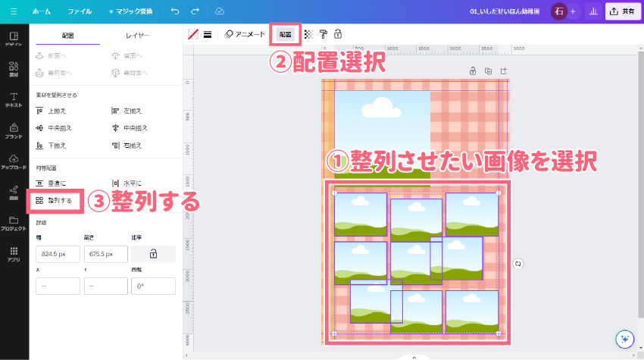Open the テキスト sidebar panel
Image resolution: width=644 pixels, height=360 pixels.
14,100
